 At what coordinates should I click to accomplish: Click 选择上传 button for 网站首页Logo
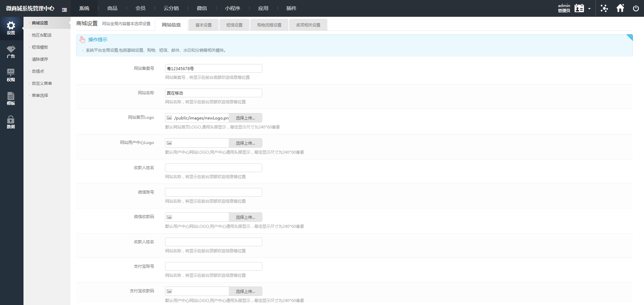pyautogui.click(x=246, y=118)
